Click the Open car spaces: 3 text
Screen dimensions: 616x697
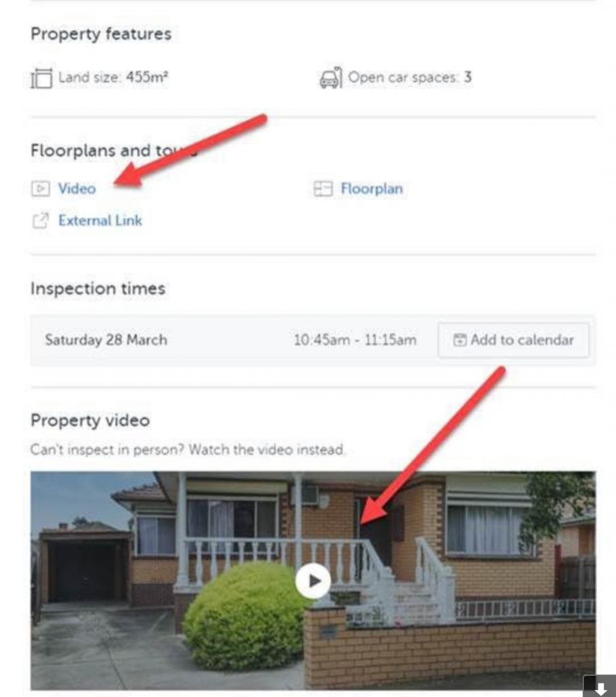click(x=410, y=78)
